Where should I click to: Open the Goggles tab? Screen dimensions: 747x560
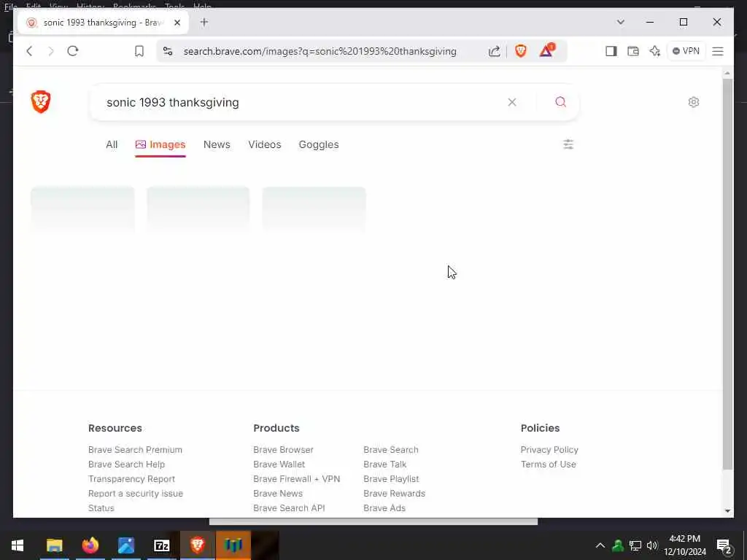click(x=319, y=144)
